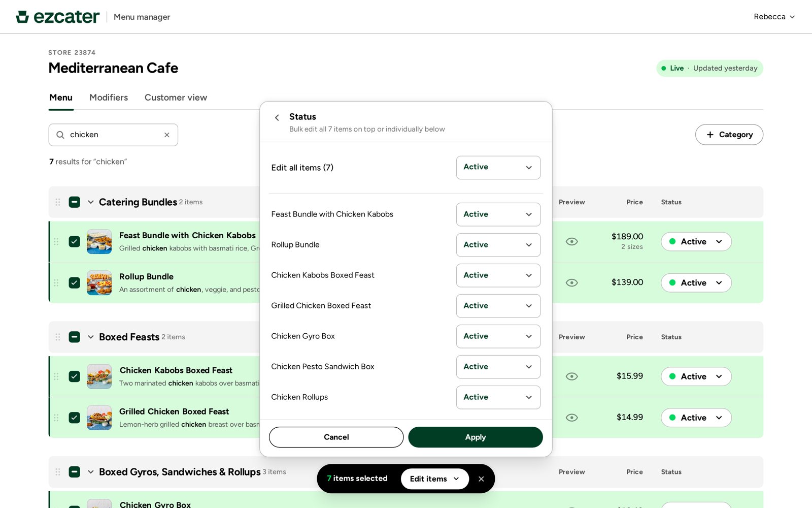Toggle the Catering Bundles category checkbox
Viewport: 812px width, 508px height.
(75, 202)
